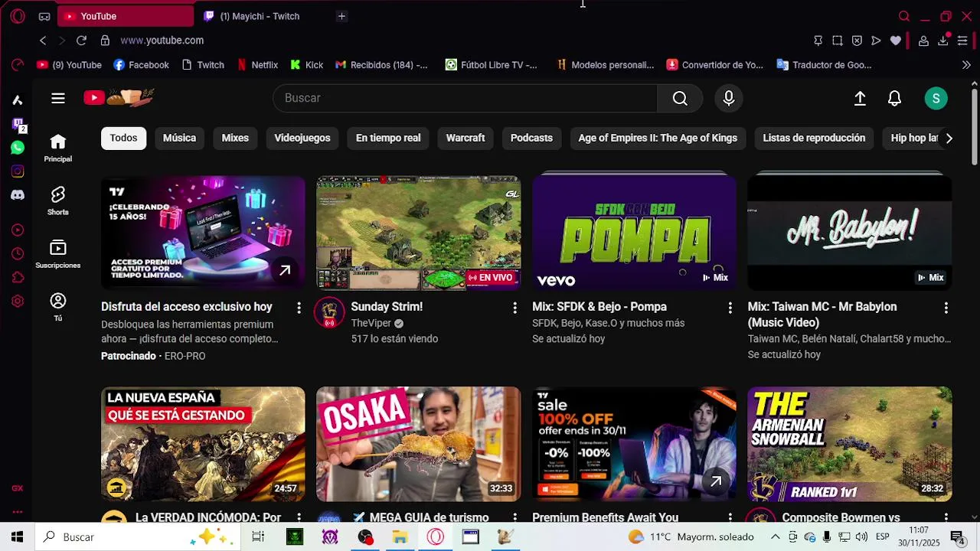Take a snapshot with the capture icon

(838, 41)
